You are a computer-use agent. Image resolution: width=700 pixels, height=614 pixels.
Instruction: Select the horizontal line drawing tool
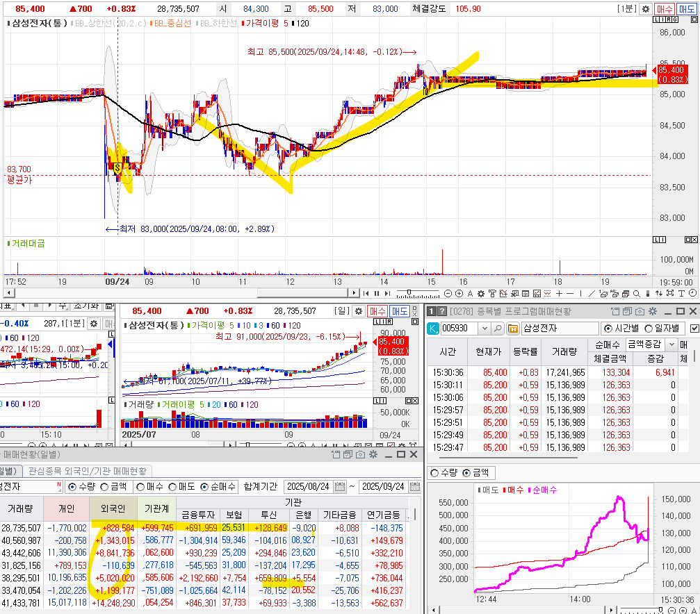point(569,293)
